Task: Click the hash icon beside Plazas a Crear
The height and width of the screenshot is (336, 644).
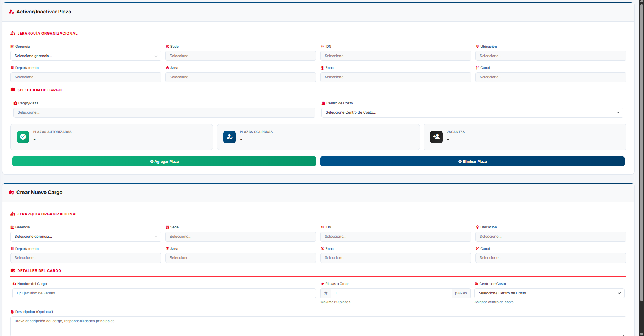Action: (326, 293)
